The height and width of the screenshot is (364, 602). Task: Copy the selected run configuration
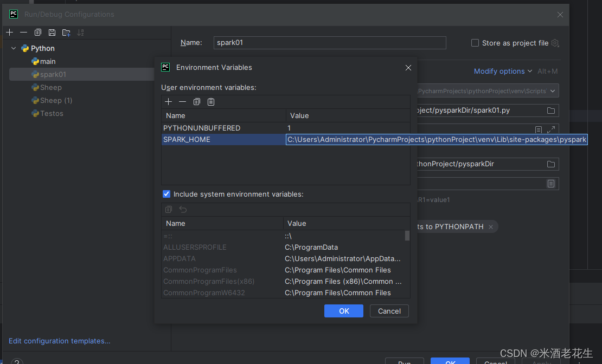point(37,32)
